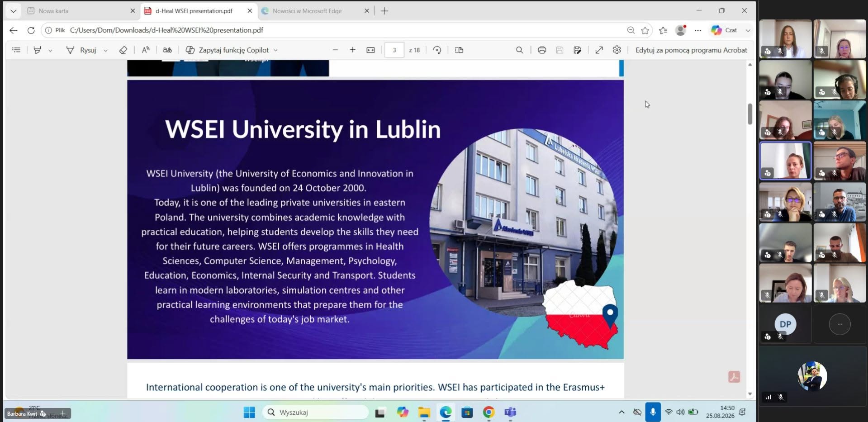Toggle the microphone tray button
The height and width of the screenshot is (422, 868).
click(653, 412)
